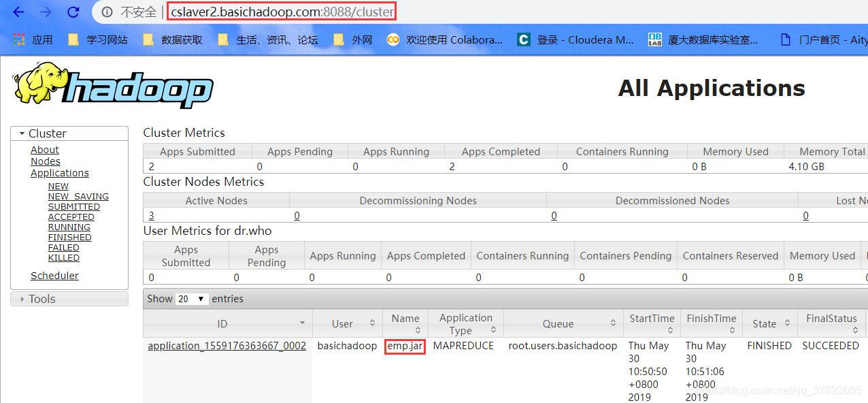Click the MAPREDUCE application type cell
The height and width of the screenshot is (403, 868).
point(463,346)
